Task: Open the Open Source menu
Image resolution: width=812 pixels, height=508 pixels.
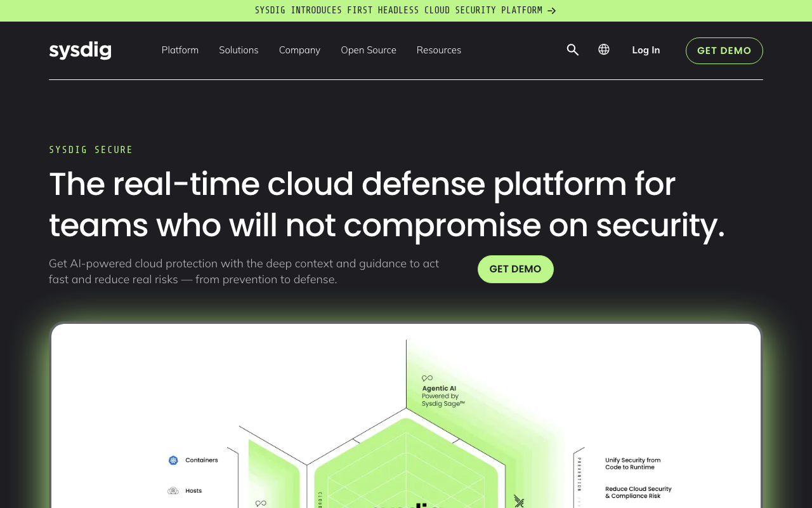Action: point(369,50)
